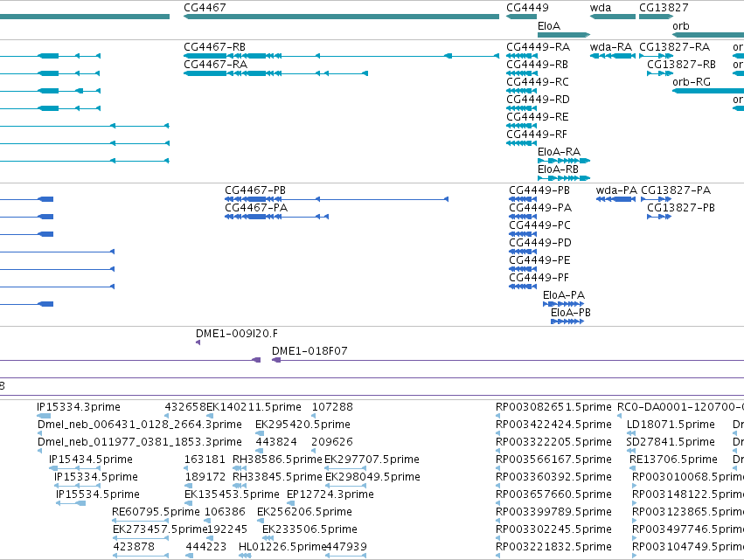Select transcript wda-RA
The image size is (744, 560).
[x=613, y=56]
